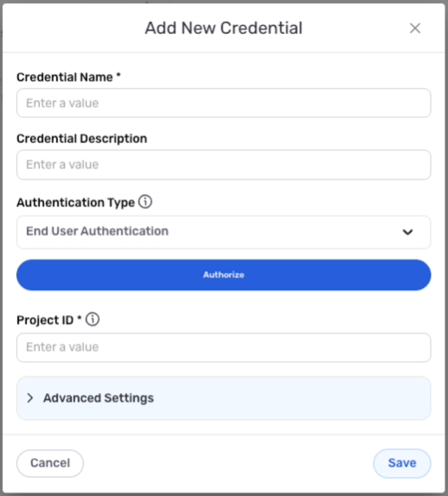Click the blue Authorize button
448x496 pixels.
coord(223,275)
